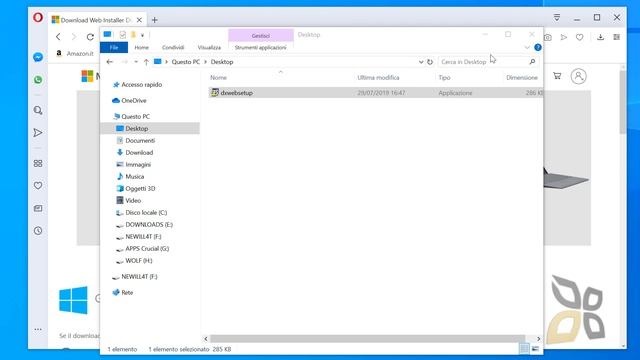Image resolution: width=640 pixels, height=360 pixels.
Task: Open DOWNLOADS (E:) drive
Action: click(149, 224)
